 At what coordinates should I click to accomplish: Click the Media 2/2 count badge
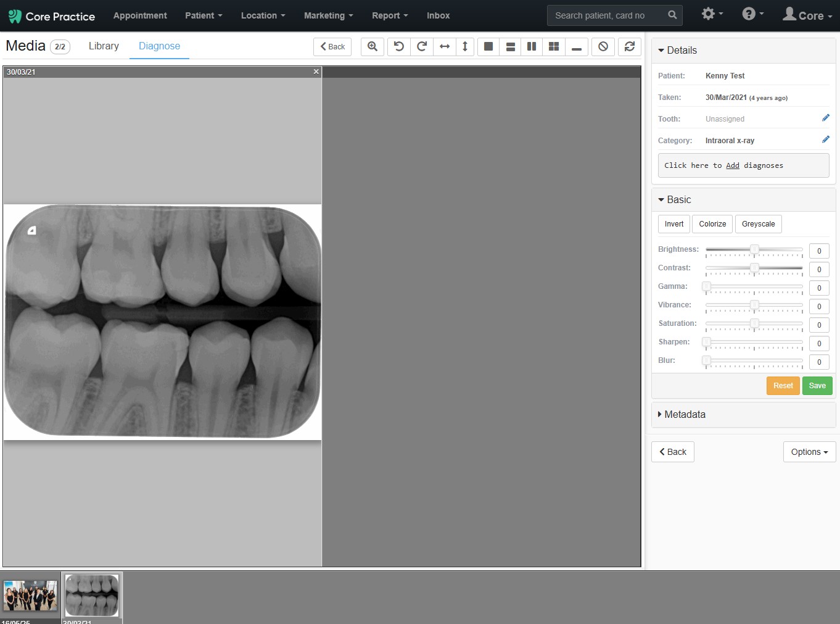[60, 46]
